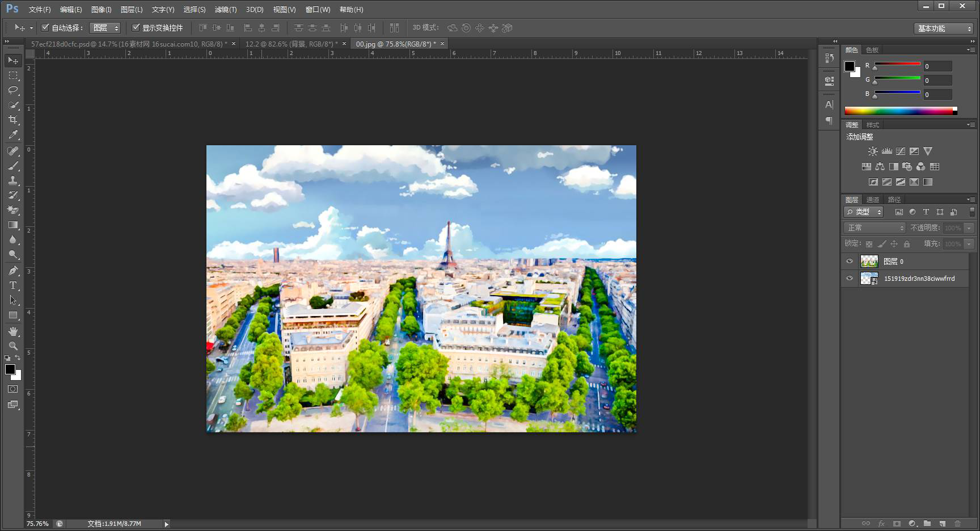
Task: Select the 151919zdr3nn38ciwwfrrd layer thumbnail
Action: click(869, 279)
